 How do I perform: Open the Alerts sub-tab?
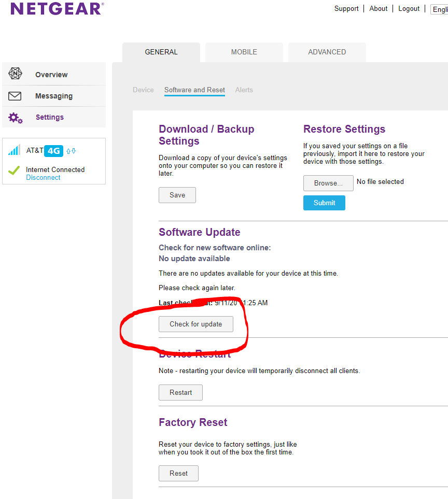(244, 90)
